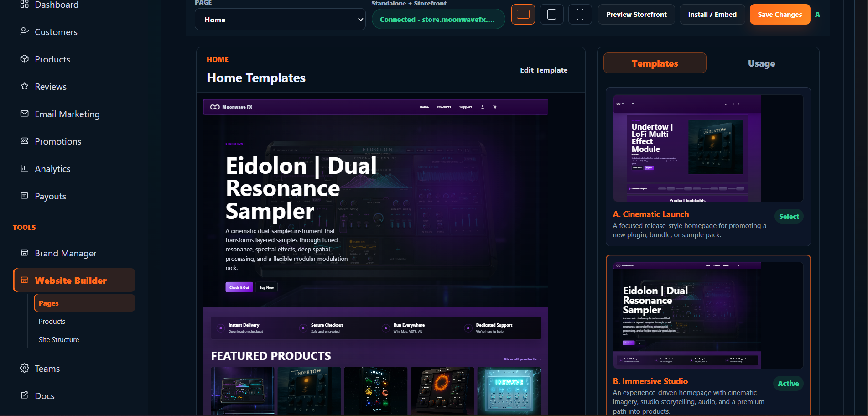
Task: Switch preview to mobile device view
Action: [x=580, y=15]
